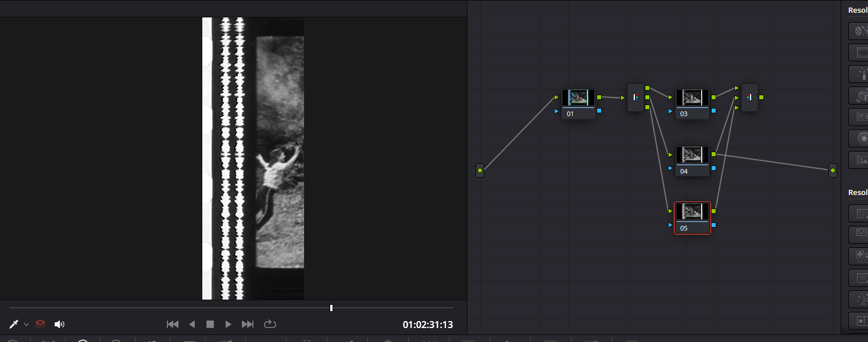Click node 04's blue key input triangle
Viewport: 868px width, 342px height.
click(x=670, y=168)
